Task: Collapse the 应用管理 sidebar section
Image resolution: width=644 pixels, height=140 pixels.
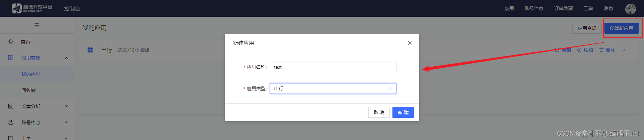Action: pos(66,58)
